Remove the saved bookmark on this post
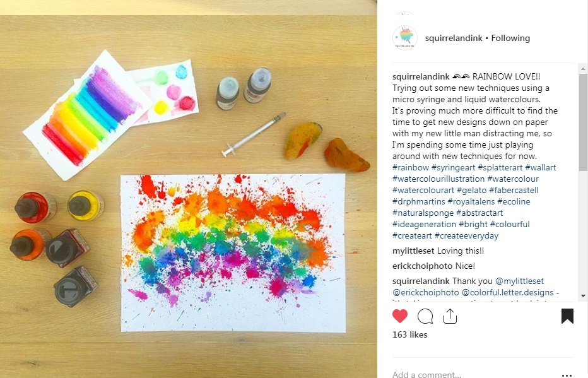This screenshot has width=588, height=378. point(567,316)
